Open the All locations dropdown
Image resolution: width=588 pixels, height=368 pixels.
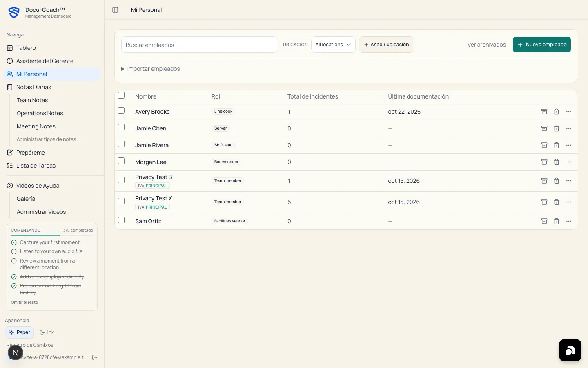click(x=333, y=45)
